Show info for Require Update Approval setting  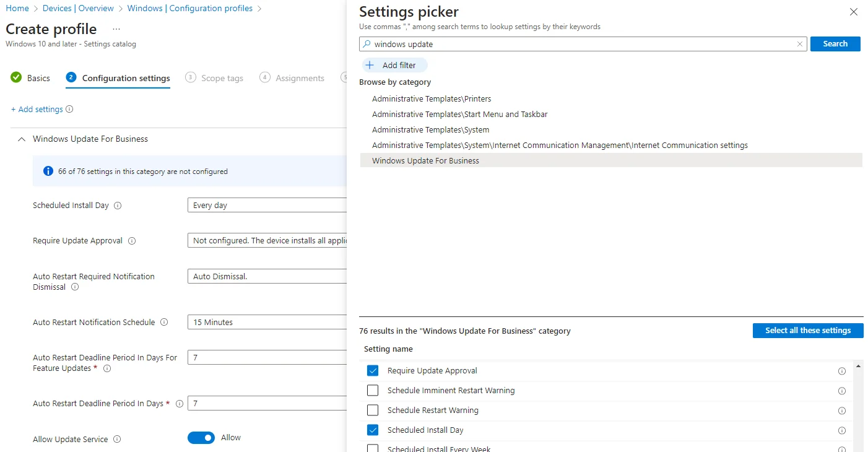click(131, 241)
